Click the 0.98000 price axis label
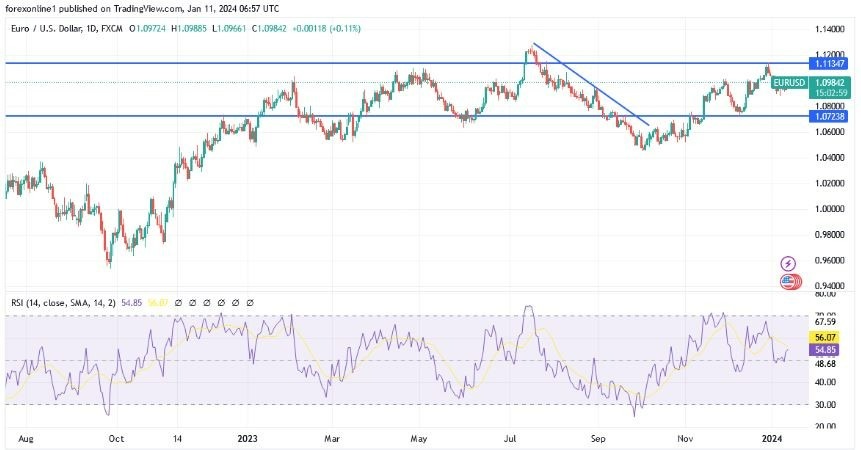The height and width of the screenshot is (450, 861). (830, 235)
